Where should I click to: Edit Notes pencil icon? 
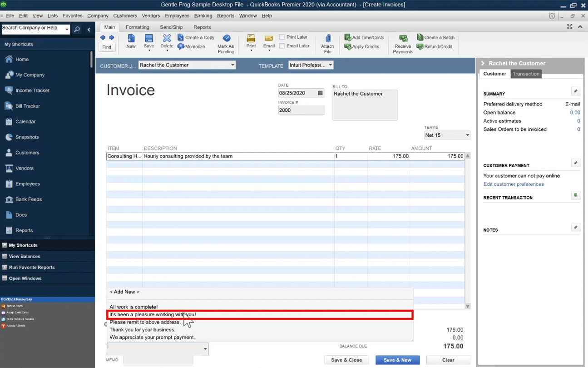[575, 228]
